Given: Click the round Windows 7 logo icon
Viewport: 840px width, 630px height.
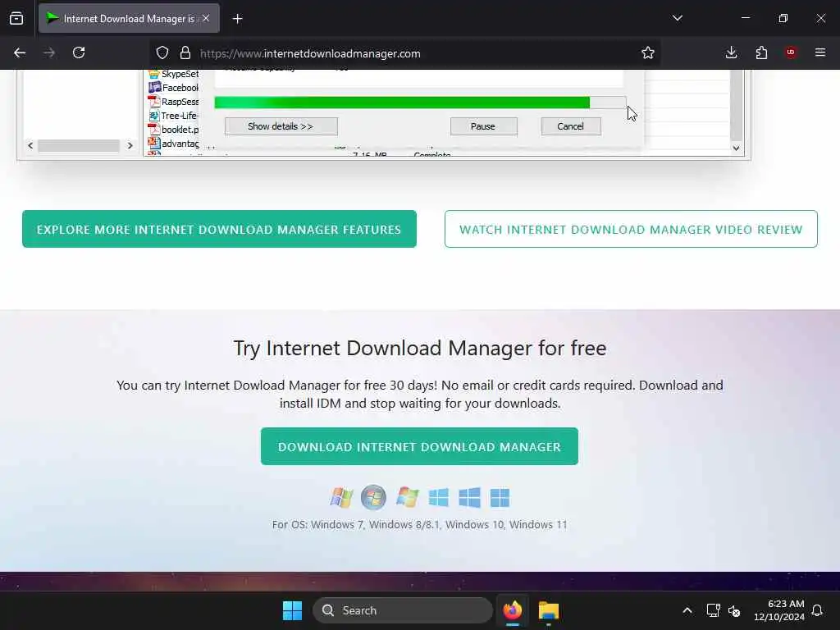Looking at the screenshot, I should (x=373, y=497).
